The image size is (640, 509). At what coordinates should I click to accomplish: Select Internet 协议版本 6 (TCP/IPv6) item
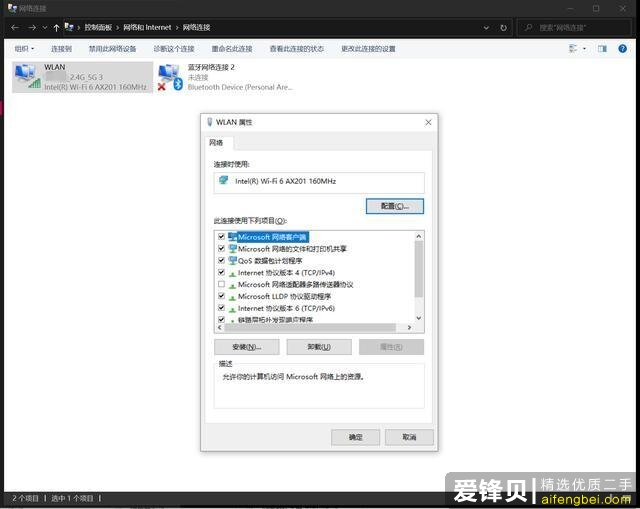click(x=286, y=308)
